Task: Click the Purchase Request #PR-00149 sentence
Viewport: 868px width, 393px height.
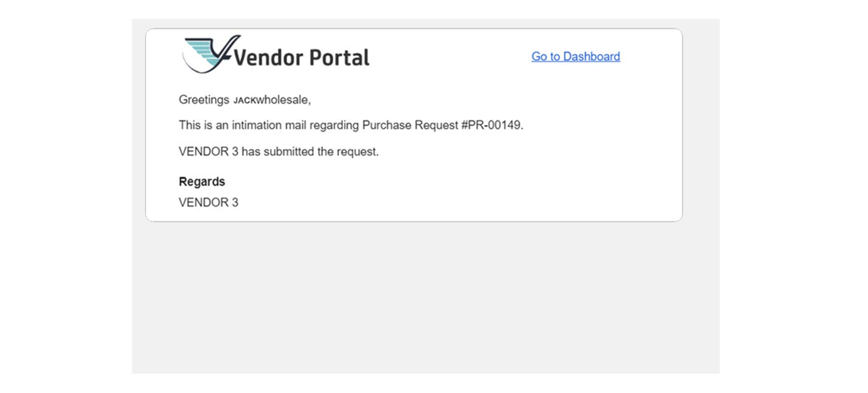Action: (x=351, y=125)
